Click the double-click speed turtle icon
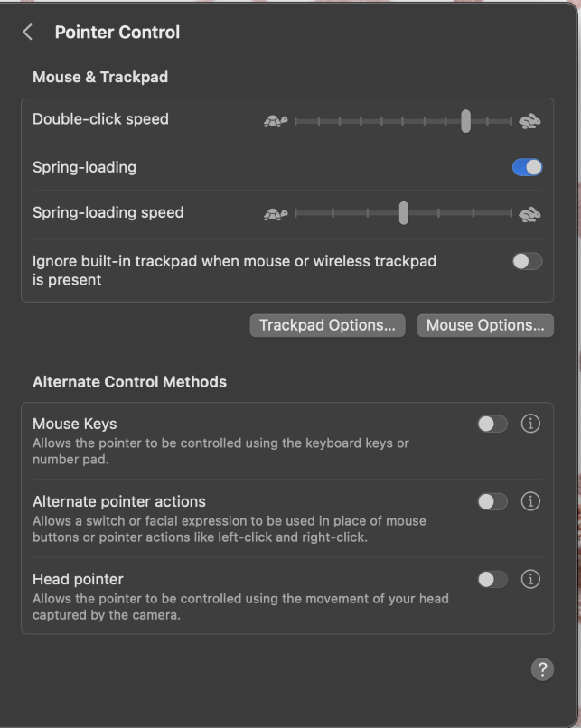 [x=276, y=121]
